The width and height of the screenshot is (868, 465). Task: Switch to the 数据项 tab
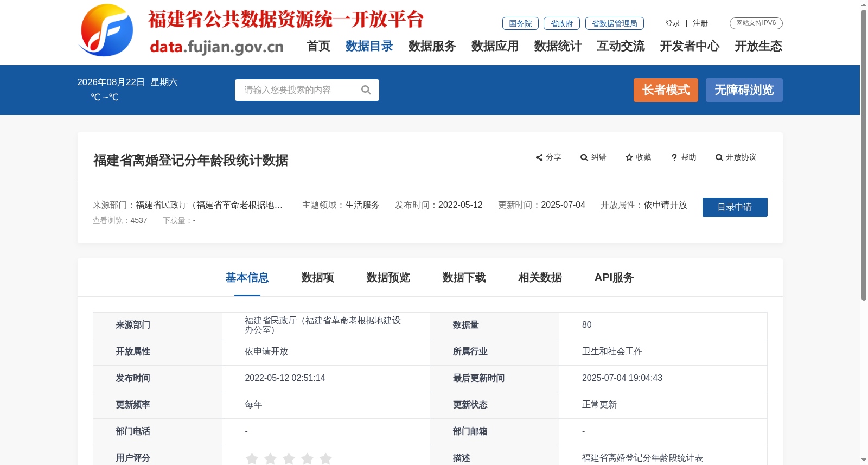318,278
